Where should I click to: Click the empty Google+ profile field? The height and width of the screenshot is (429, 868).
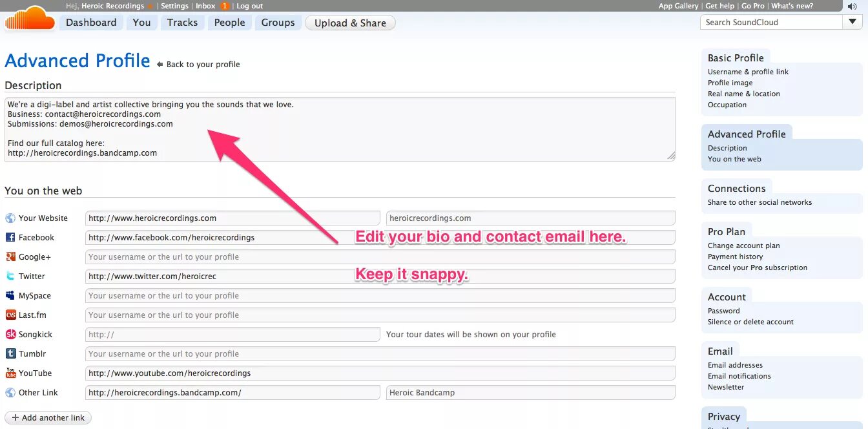(380, 257)
